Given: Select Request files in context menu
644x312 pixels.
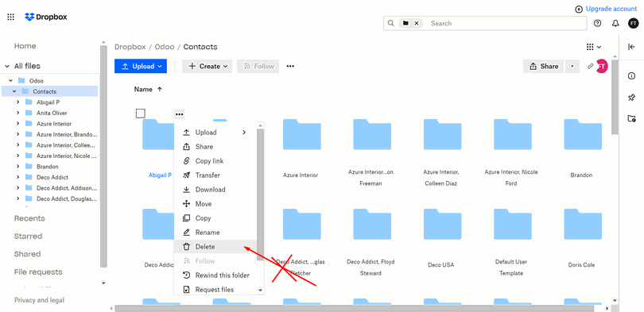Looking at the screenshot, I should 215,290.
